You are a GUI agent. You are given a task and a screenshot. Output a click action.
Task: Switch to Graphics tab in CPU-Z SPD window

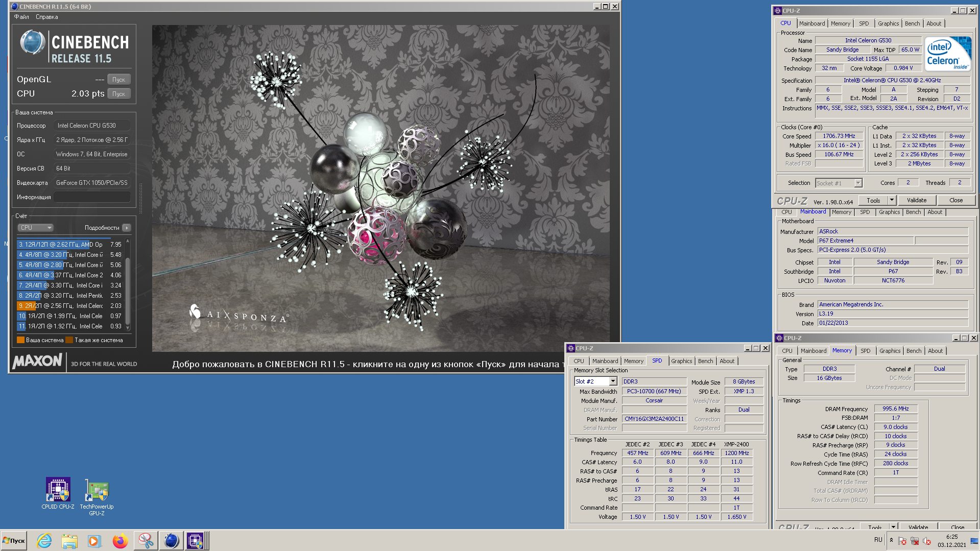pyautogui.click(x=682, y=361)
